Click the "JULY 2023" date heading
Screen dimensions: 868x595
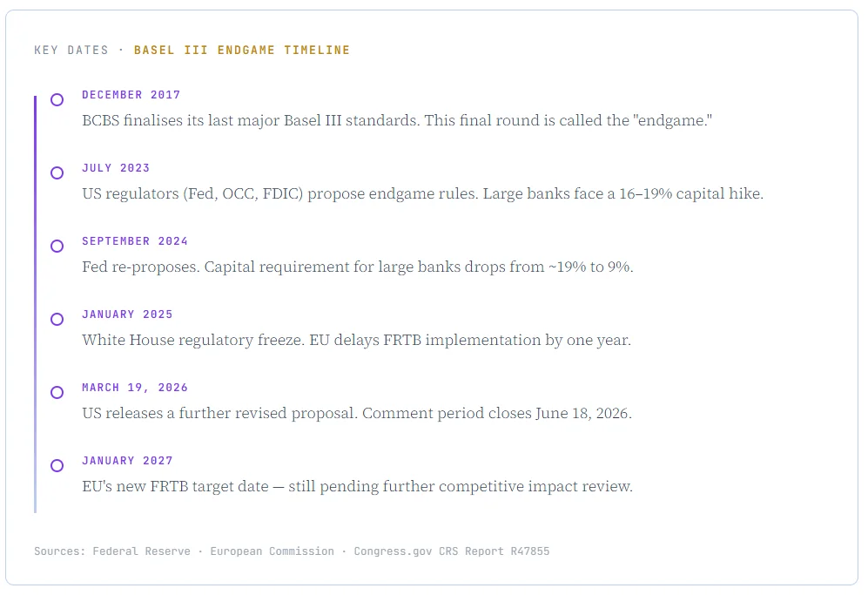116,168
